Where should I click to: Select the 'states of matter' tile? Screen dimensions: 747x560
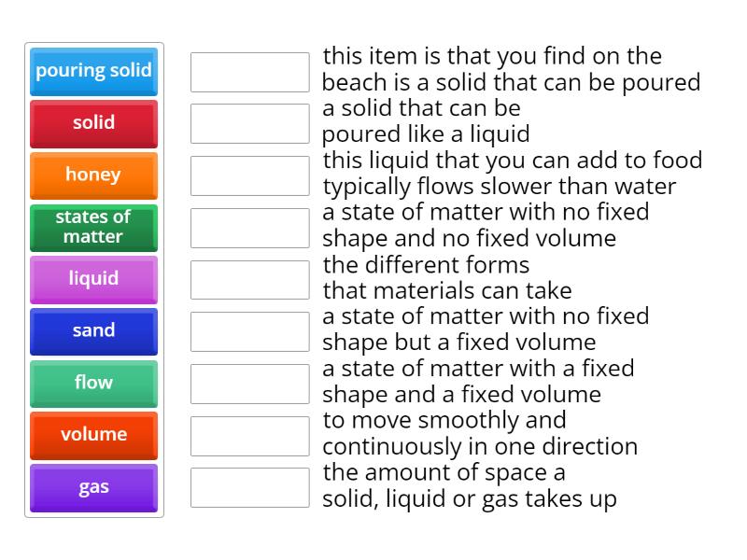93,228
